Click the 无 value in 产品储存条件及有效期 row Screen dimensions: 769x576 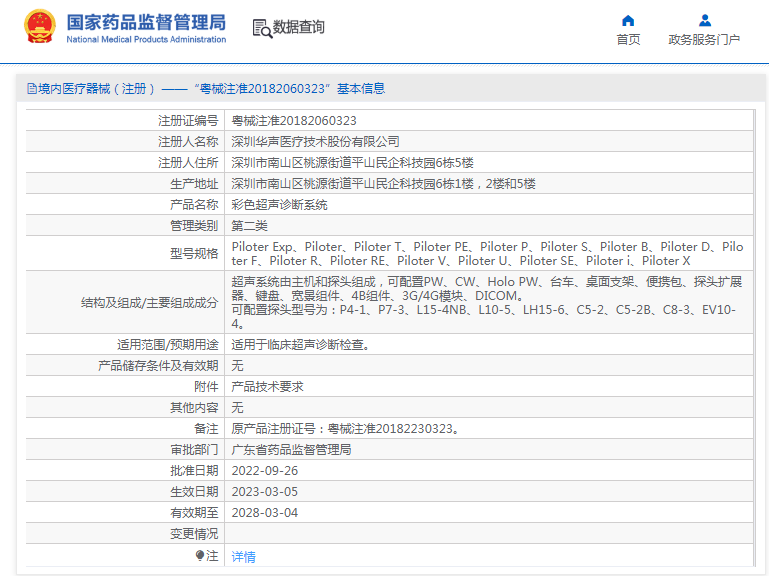(x=237, y=366)
